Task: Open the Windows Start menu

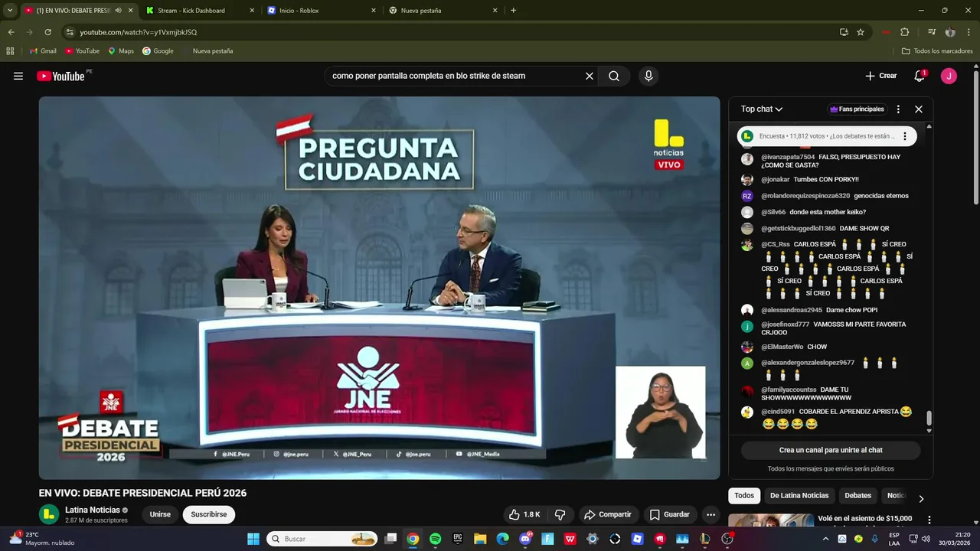Action: coord(253,539)
